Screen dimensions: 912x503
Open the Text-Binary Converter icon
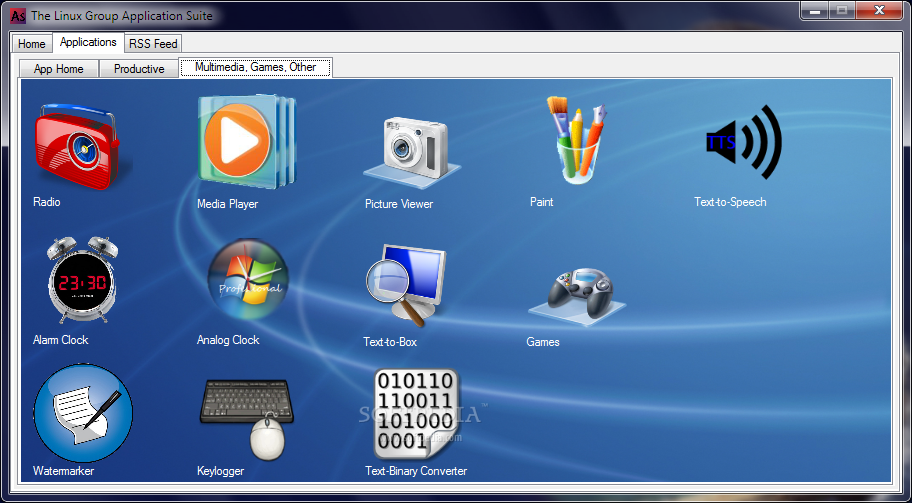[416, 414]
